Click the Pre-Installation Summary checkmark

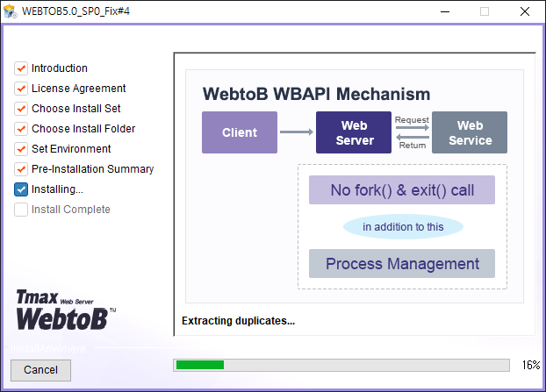[21, 169]
